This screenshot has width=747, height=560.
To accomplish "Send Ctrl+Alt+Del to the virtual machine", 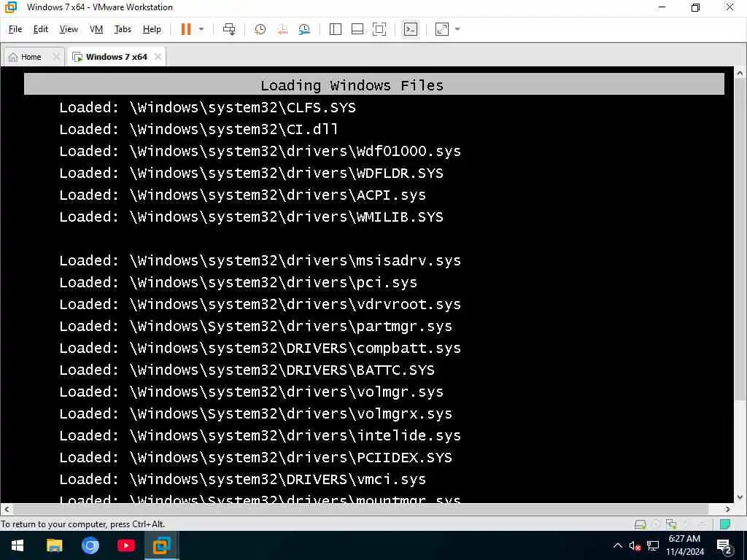I will [229, 29].
